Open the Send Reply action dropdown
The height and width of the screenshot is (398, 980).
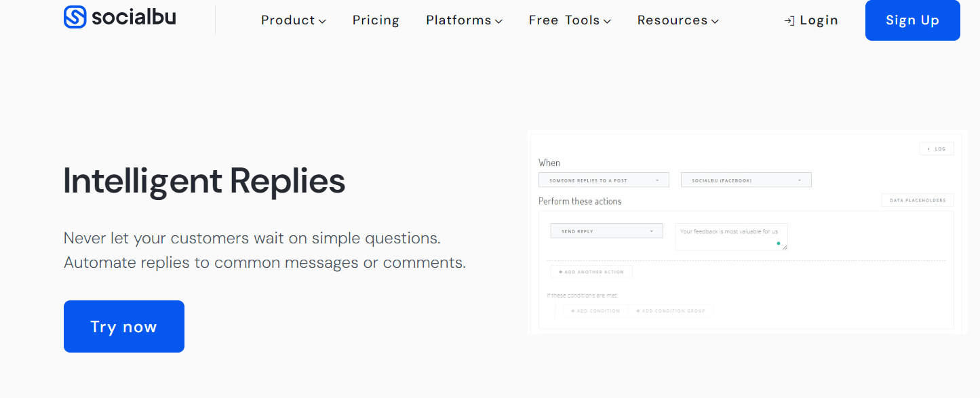pos(606,231)
